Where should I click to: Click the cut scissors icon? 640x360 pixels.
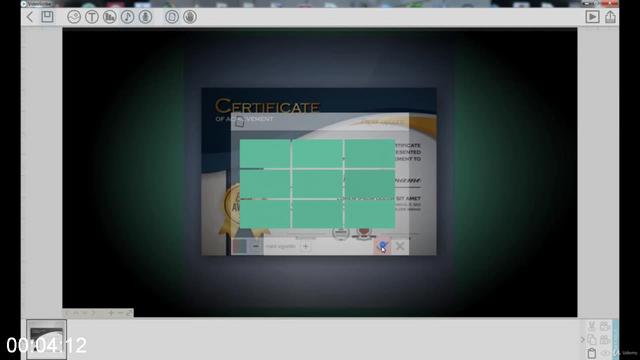592,326
